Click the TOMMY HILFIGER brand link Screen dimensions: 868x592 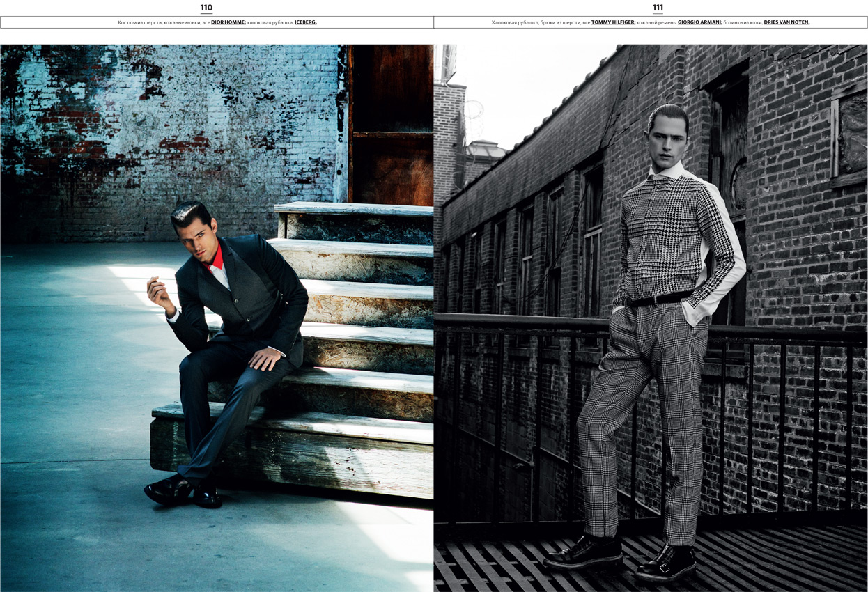(x=613, y=22)
